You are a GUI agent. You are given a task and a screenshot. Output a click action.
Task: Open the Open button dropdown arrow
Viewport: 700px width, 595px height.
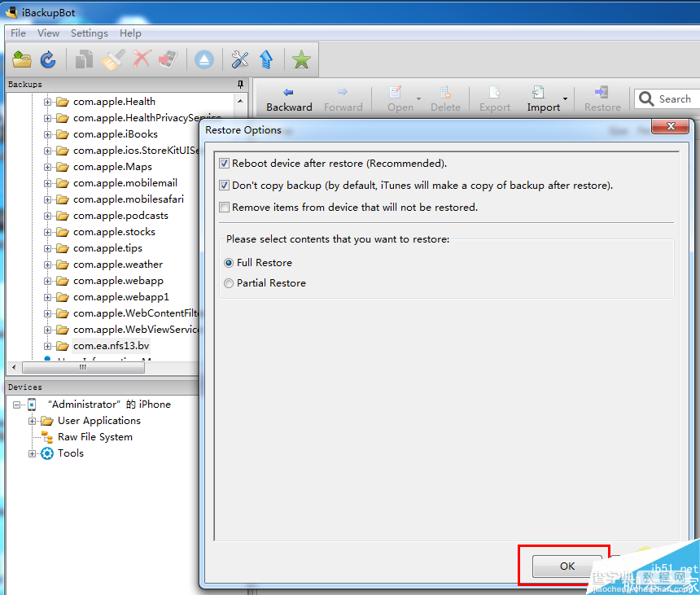[x=418, y=98]
